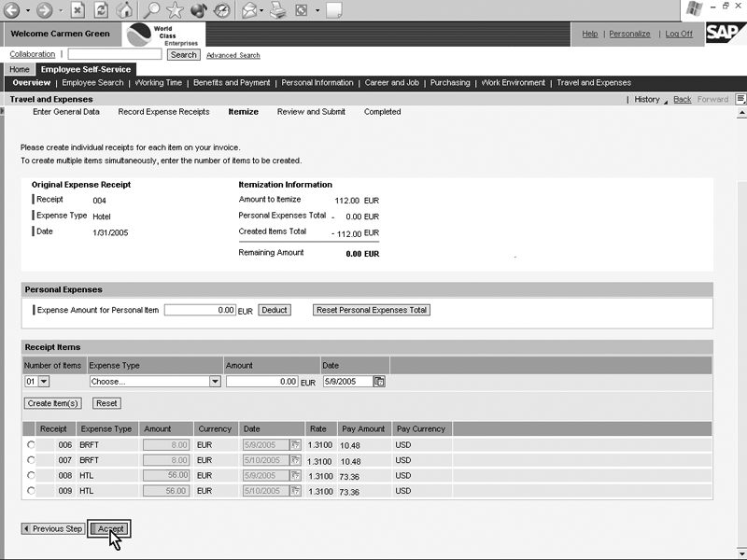
Task: Select radio button for receipt 008
Action: tap(32, 475)
